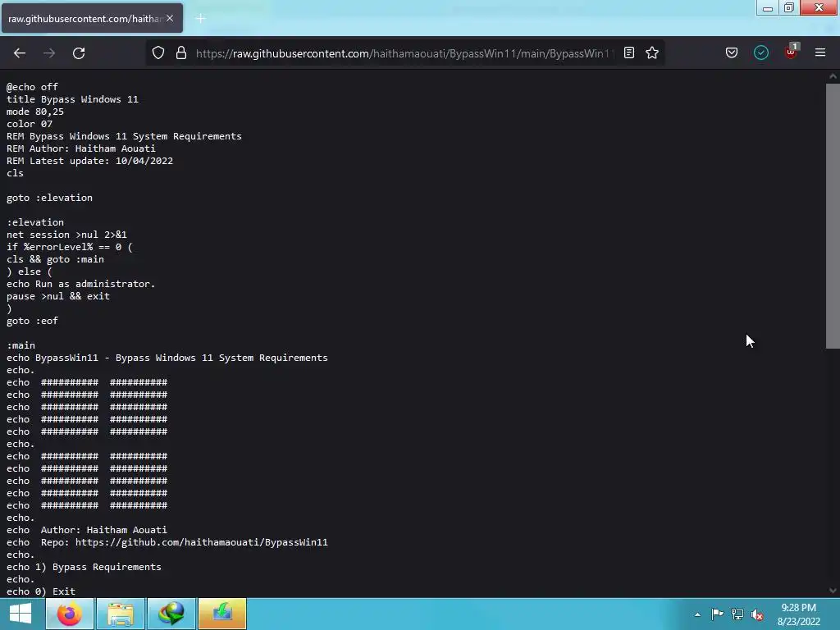Show hidden tray icons arrow
Image resolution: width=840 pixels, height=630 pixels.
tap(697, 614)
